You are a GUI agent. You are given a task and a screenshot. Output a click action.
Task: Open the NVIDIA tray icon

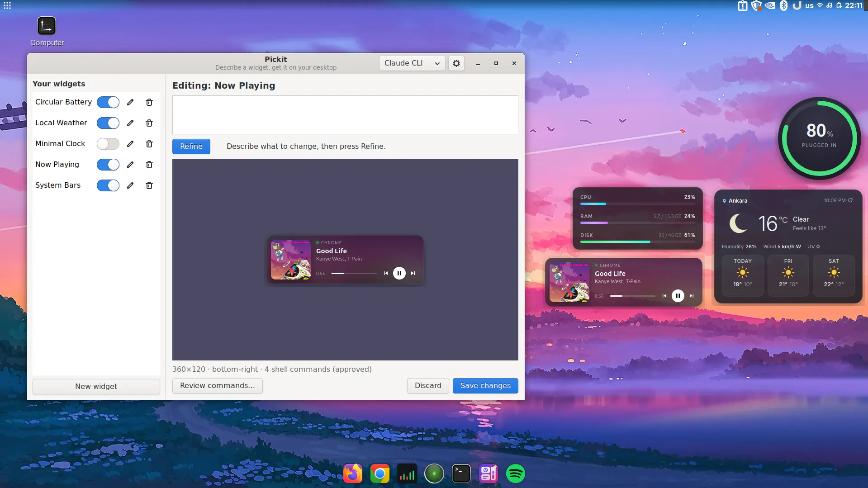point(770,5)
